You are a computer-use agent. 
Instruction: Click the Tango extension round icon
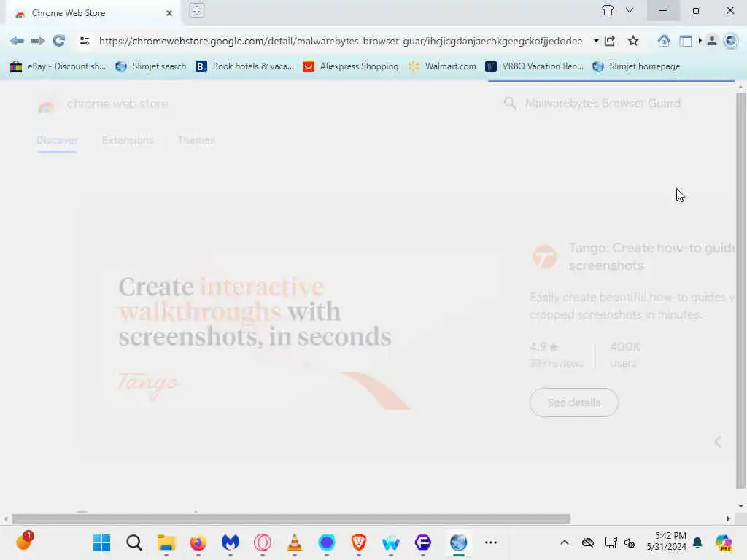tap(544, 257)
